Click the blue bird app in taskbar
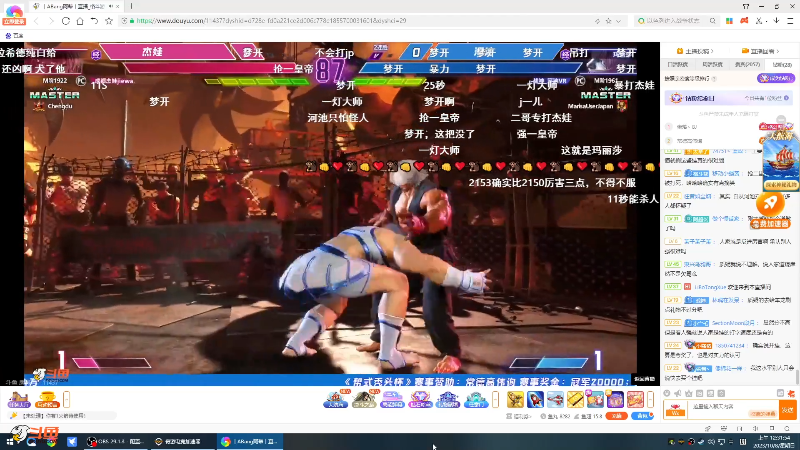This screenshot has width=800, height=450. point(72,442)
